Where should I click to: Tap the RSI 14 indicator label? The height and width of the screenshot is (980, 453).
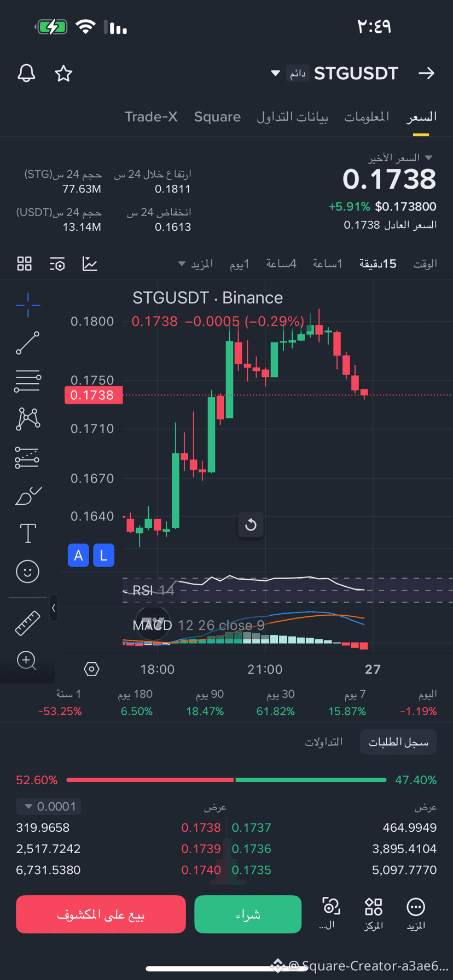pos(153,591)
